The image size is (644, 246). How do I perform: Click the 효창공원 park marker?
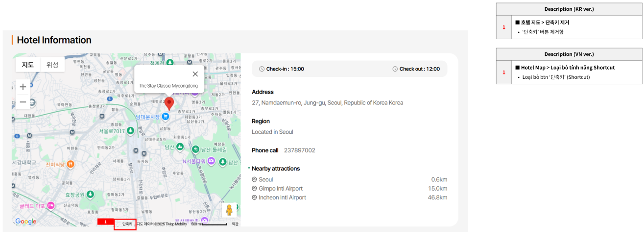[x=91, y=195]
